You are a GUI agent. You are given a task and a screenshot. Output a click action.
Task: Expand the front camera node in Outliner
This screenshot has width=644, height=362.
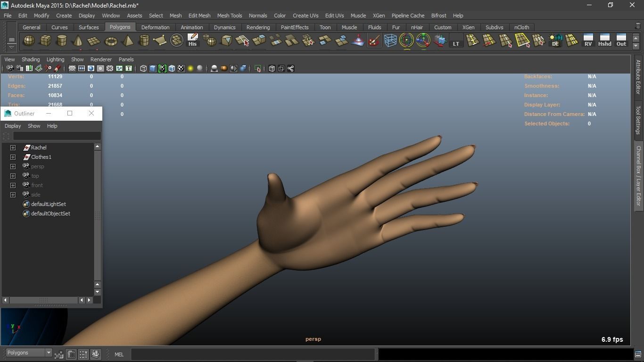pyautogui.click(x=13, y=185)
